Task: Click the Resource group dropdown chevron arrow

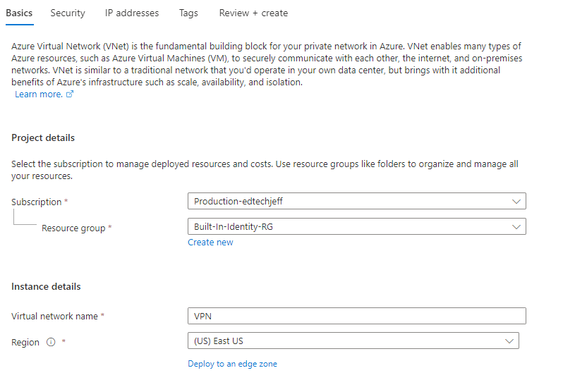Action: tap(516, 227)
